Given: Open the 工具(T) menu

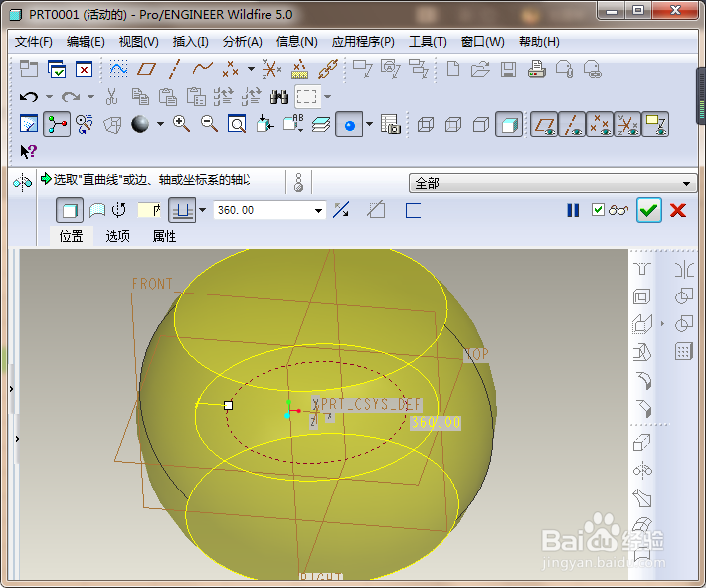Looking at the screenshot, I should 428,42.
